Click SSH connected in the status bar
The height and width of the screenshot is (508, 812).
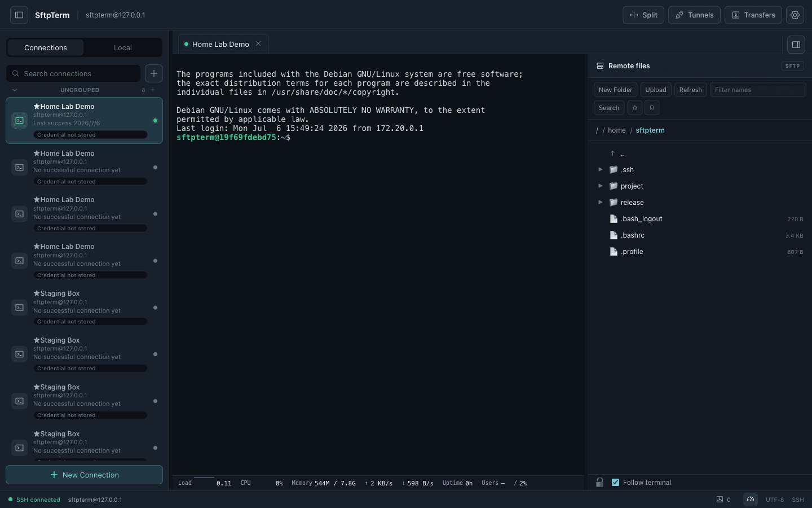(34, 500)
